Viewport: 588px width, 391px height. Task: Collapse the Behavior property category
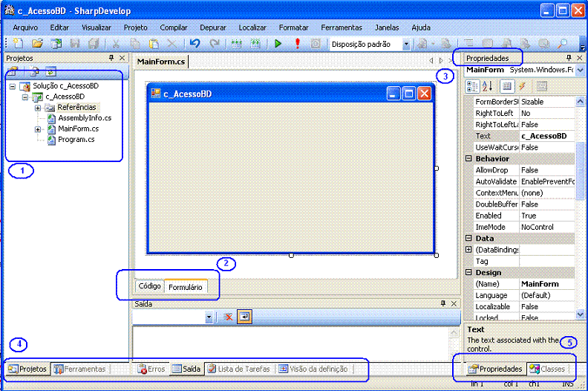click(x=468, y=158)
